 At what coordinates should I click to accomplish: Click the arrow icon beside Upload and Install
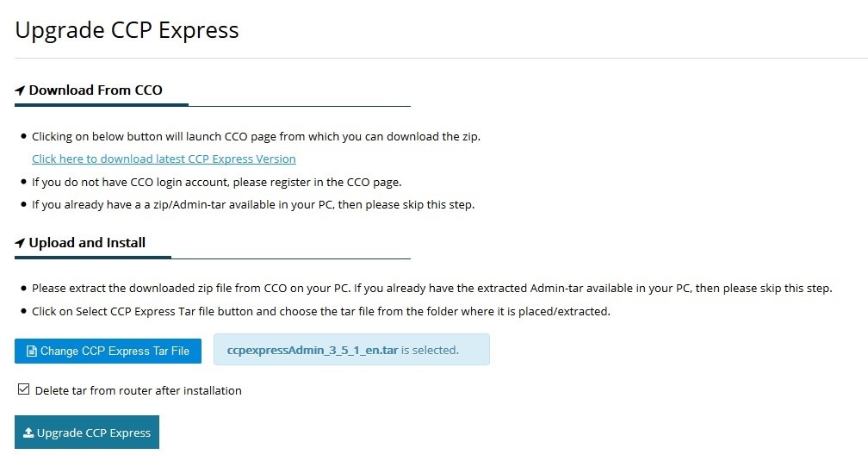(20, 243)
